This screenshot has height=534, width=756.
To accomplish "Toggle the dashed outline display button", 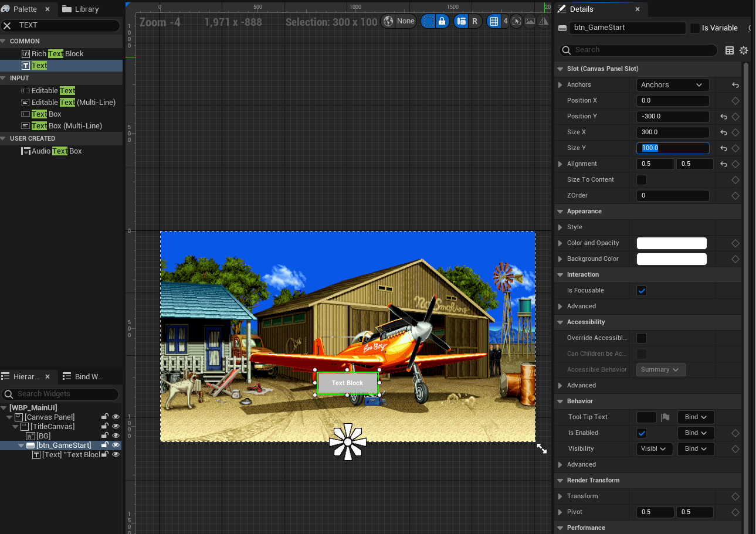I will coord(429,21).
